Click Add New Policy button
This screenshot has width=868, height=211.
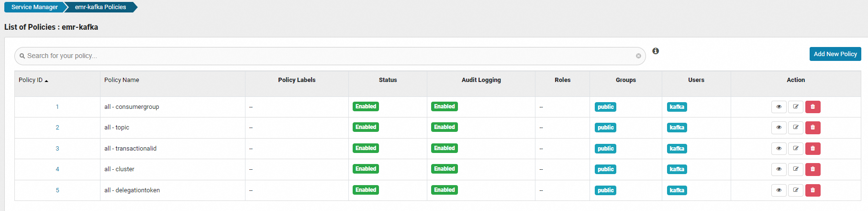tap(835, 54)
